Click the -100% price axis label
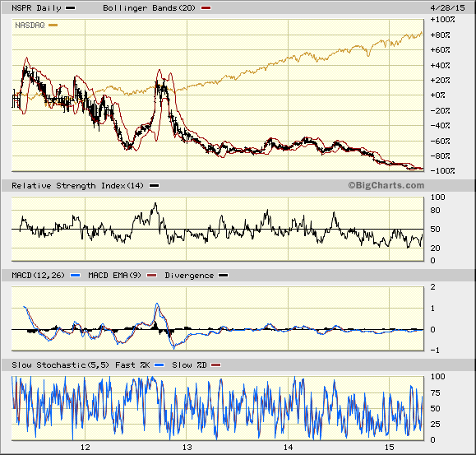Screen dimensions: 476x455 pos(442,170)
